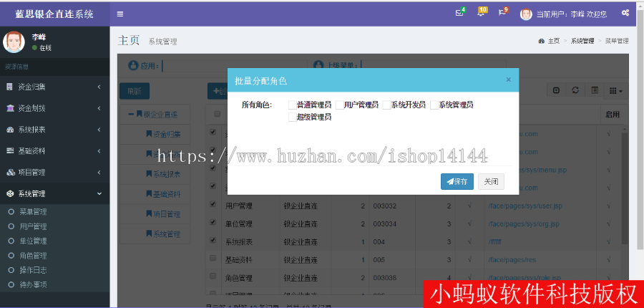644x308 pixels.
Task: Click the 刷新 button above the tree
Action: click(x=135, y=91)
